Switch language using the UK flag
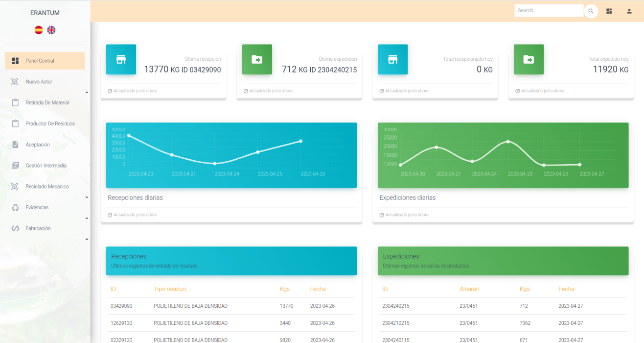Viewport: 644px width, 343px height. [51, 30]
